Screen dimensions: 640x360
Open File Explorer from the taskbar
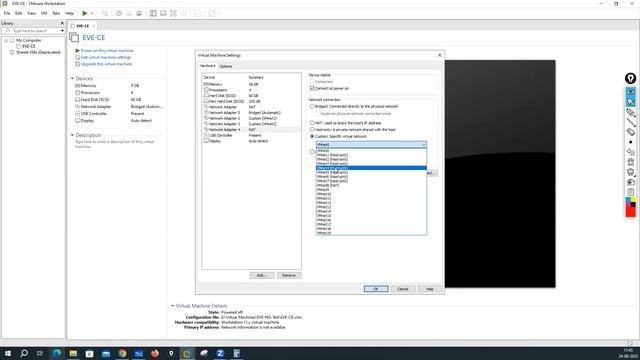click(73, 353)
